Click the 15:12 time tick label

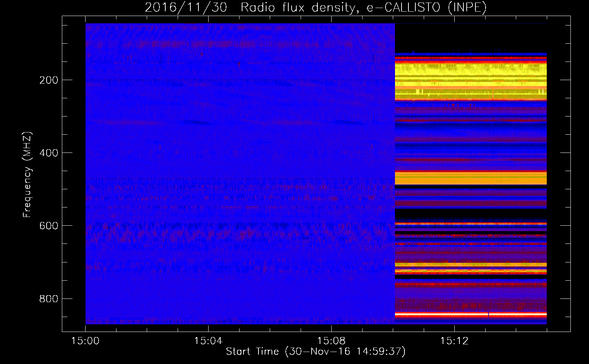click(x=454, y=341)
